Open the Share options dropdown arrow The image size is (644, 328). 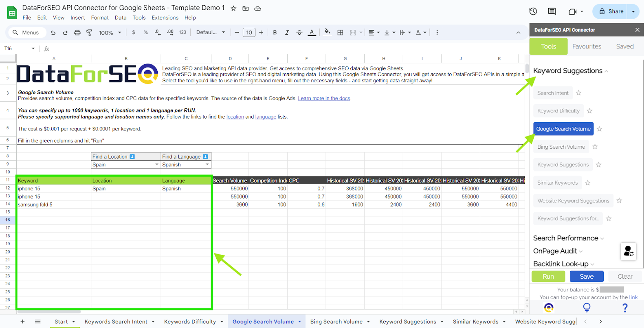(x=633, y=11)
